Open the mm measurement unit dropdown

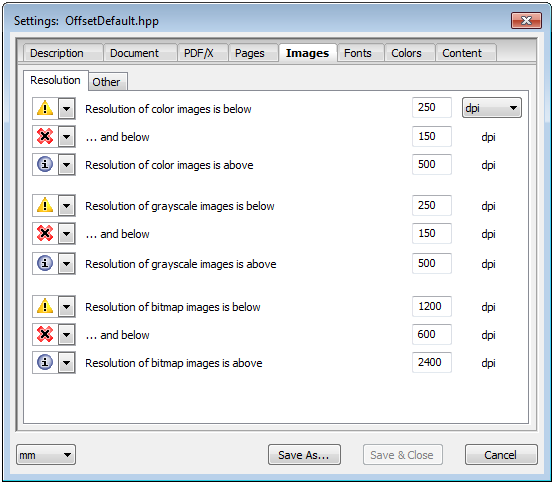point(46,455)
